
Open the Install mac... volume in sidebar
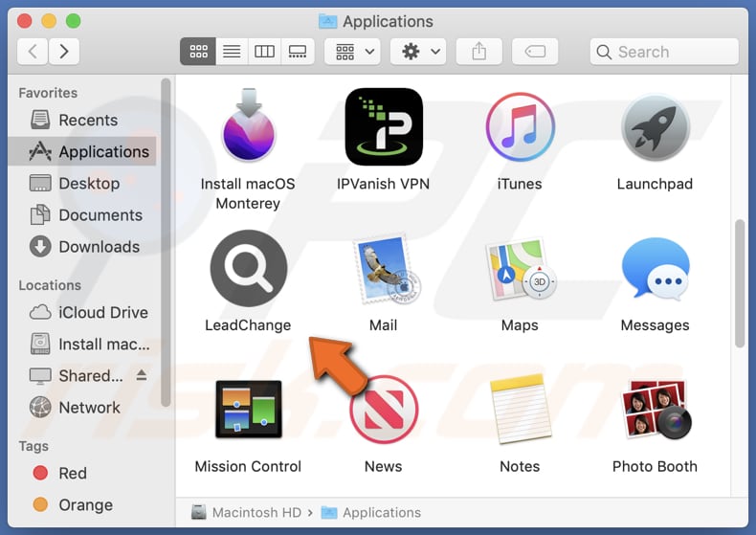pos(82,345)
